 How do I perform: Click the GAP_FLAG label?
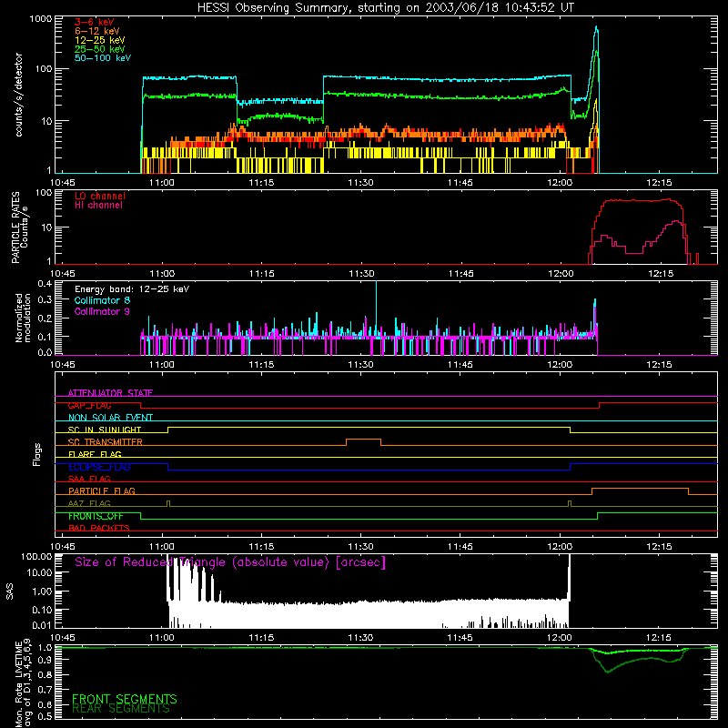click(x=89, y=405)
